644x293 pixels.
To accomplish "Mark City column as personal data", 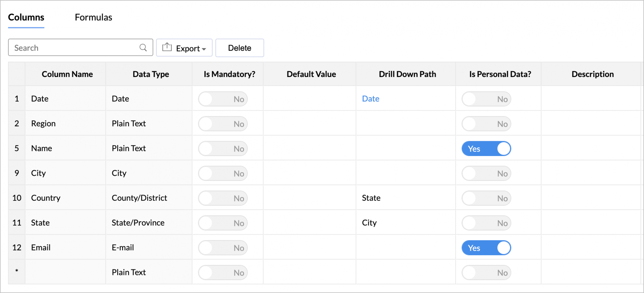I will [486, 173].
